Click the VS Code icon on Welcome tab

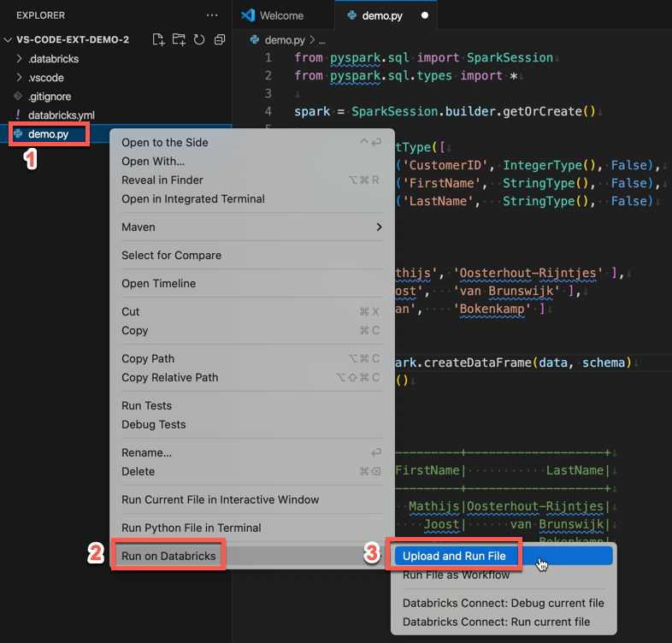pyautogui.click(x=249, y=15)
